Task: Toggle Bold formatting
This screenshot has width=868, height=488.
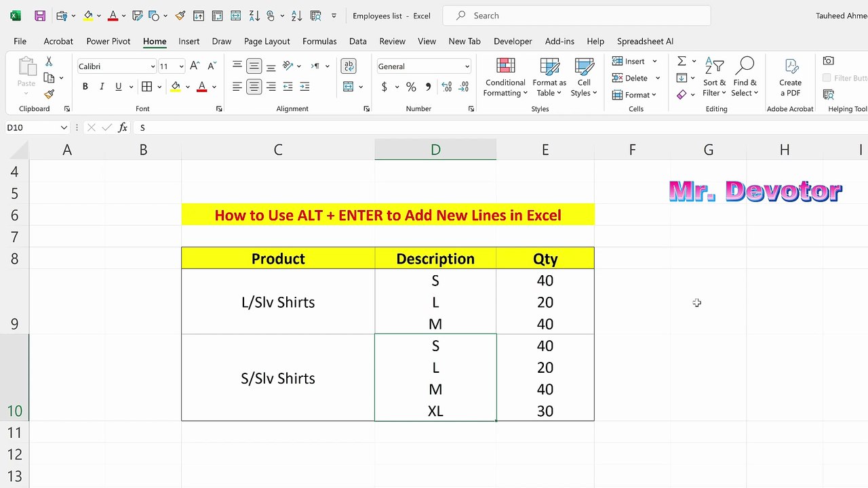Action: click(85, 86)
